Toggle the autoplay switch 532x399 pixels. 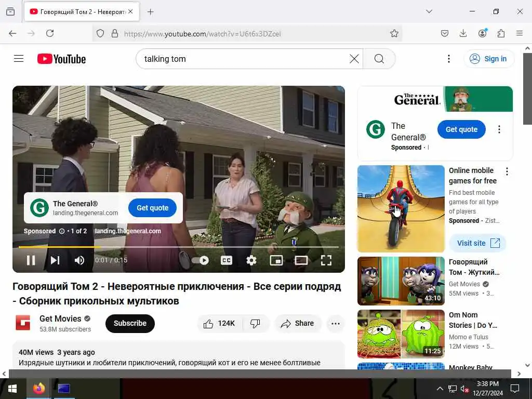pos(200,260)
